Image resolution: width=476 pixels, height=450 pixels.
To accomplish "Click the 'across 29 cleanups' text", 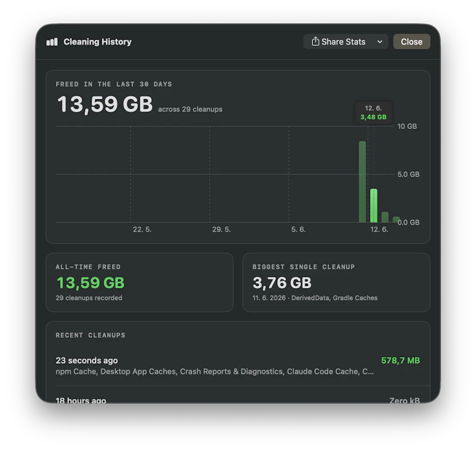I will pos(190,109).
